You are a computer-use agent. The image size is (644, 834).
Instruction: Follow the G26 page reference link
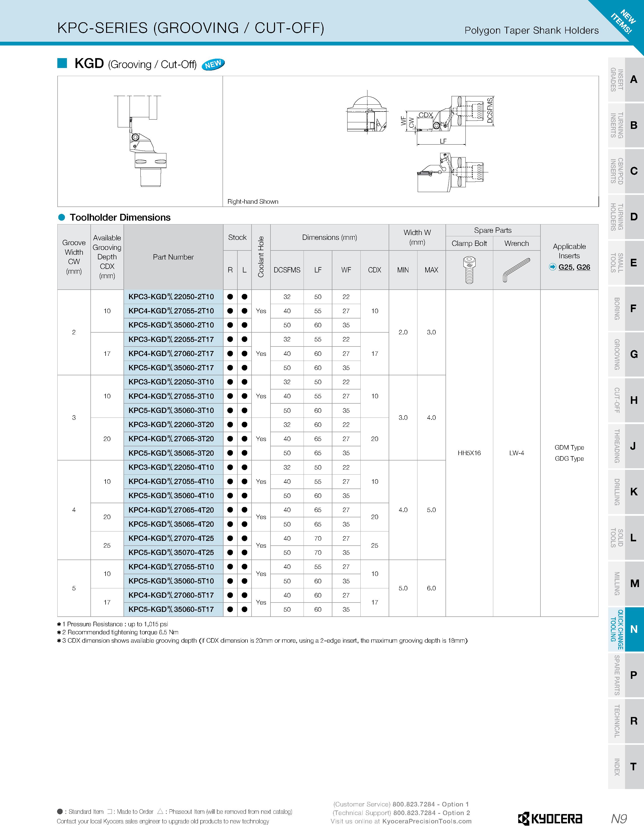[583, 267]
